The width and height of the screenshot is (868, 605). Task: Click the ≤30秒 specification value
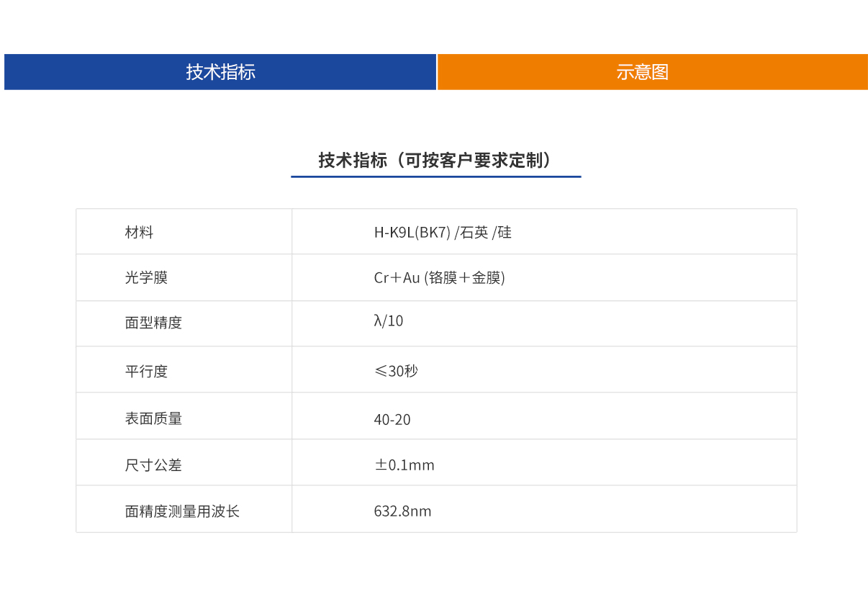click(395, 369)
